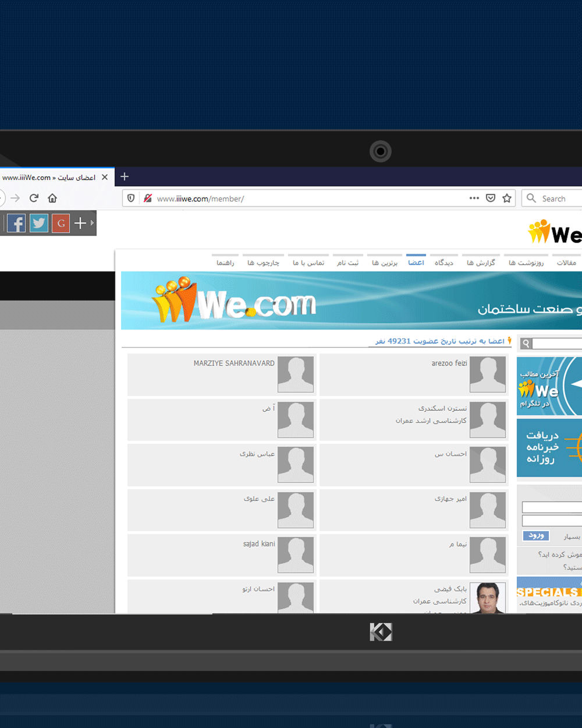The height and width of the screenshot is (728, 582).
Task: Select the ثبت نام navigation tab
Action: (x=347, y=263)
